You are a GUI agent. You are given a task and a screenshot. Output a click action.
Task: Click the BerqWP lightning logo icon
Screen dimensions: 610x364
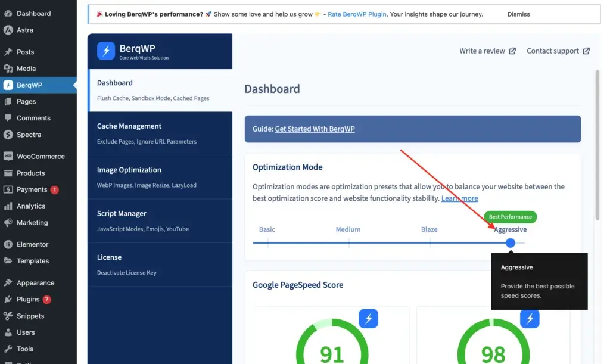point(106,51)
